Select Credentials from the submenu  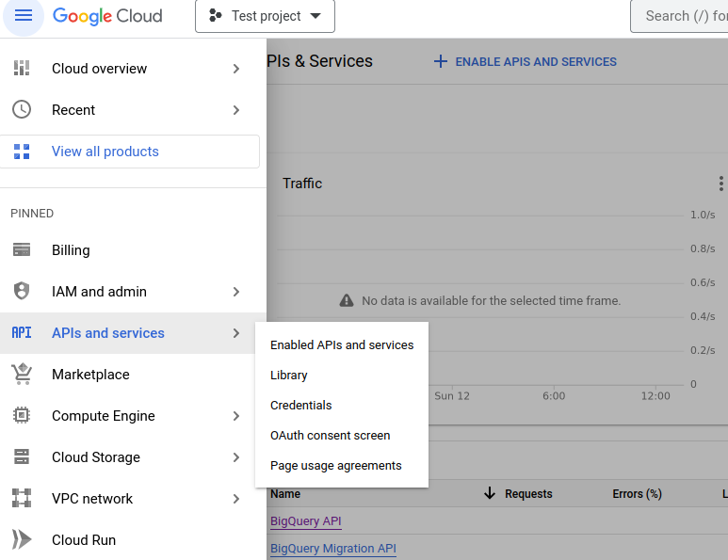[342, 406]
